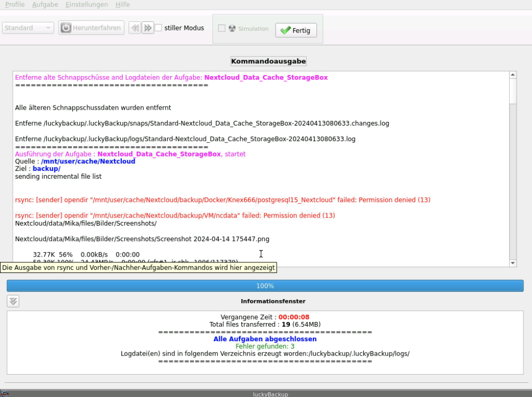Click the previous error rewind arrows icon
The height and width of the screenshot is (397, 532).
click(x=135, y=28)
